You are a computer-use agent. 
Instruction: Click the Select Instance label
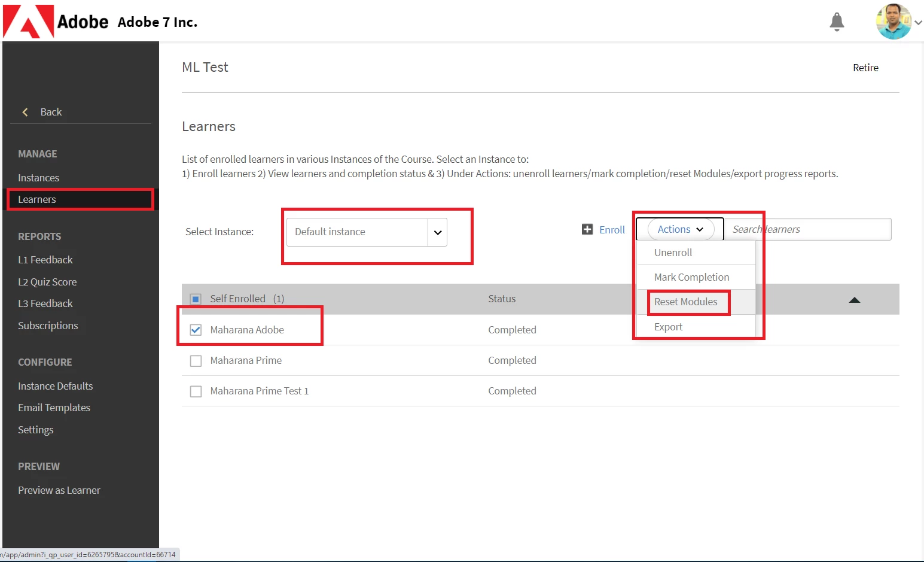coord(219,232)
